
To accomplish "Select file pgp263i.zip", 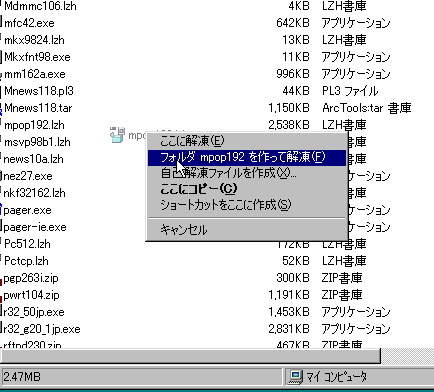I will [31, 278].
